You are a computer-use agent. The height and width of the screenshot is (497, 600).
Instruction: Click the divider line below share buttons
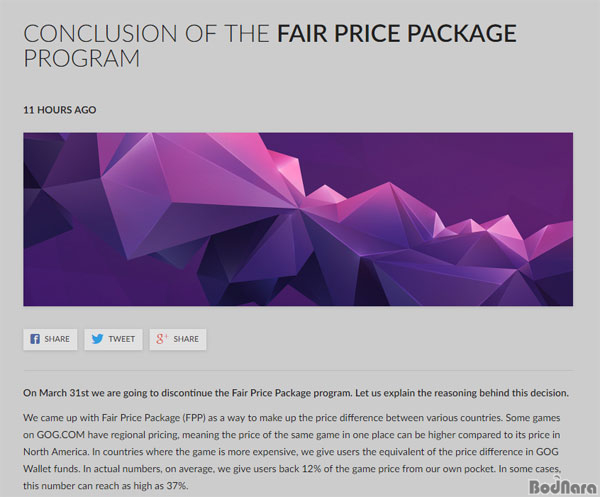(x=298, y=370)
